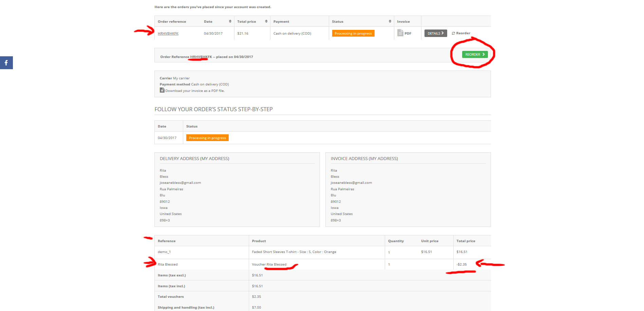The height and width of the screenshot is (311, 644).
Task: Open the PDF invoice link
Action: 408,33
